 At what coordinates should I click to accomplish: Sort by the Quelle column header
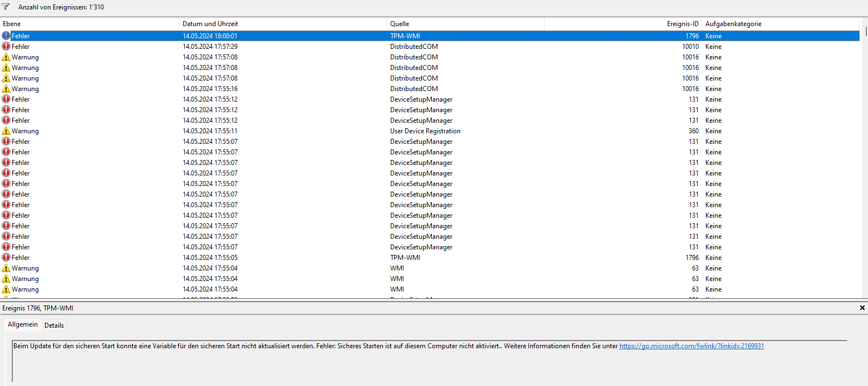pos(465,24)
